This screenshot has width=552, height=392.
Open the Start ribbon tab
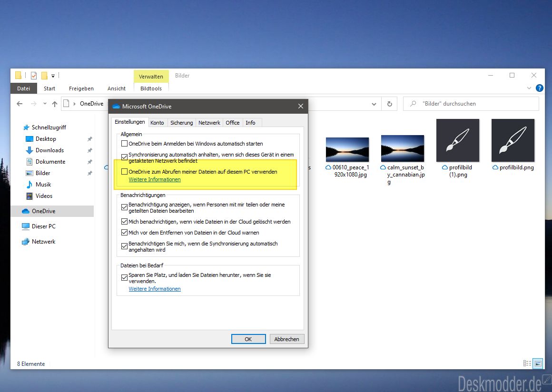point(49,88)
